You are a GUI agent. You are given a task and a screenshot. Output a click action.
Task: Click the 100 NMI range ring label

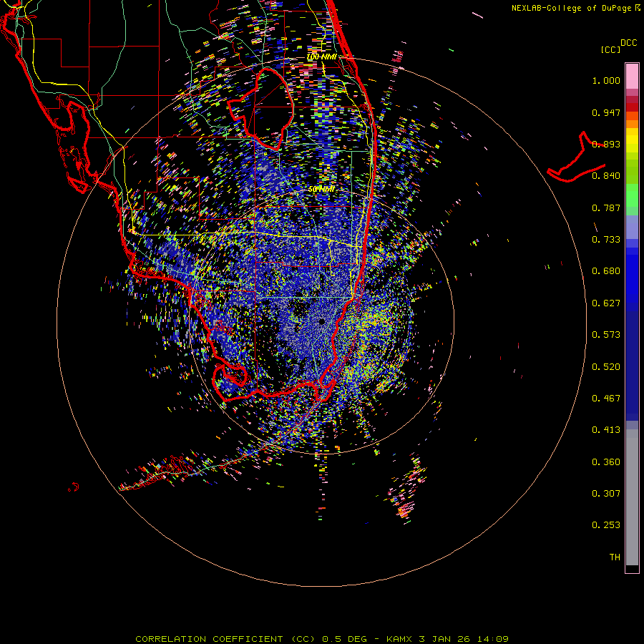pos(321,57)
